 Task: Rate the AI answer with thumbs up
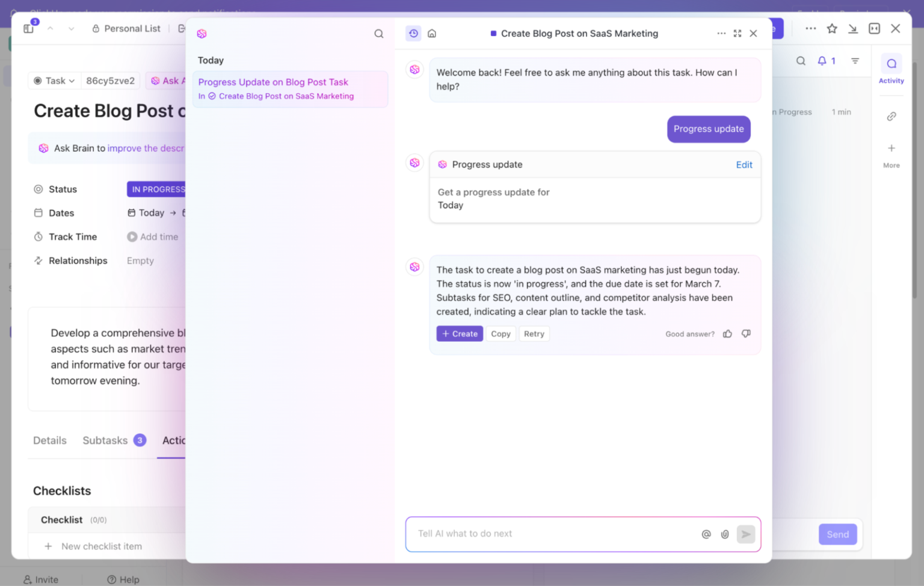[727, 333]
